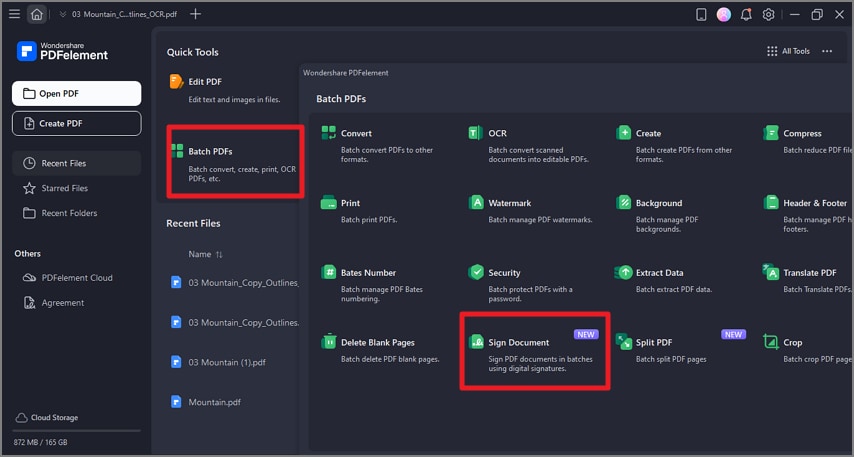Screen dimensions: 854x457
Task: Open a new tab with plus icon
Action: pos(195,14)
